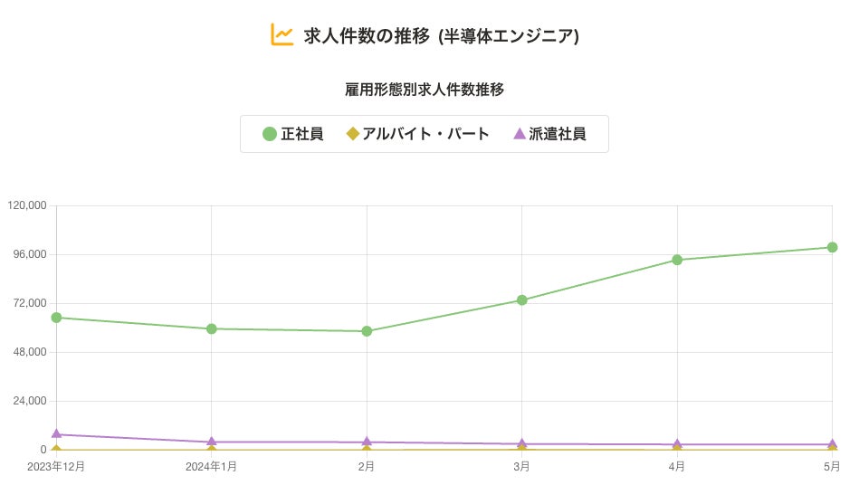This screenshot has width=859, height=504.
Task: Click the green circle legend marker
Action: [x=270, y=134]
